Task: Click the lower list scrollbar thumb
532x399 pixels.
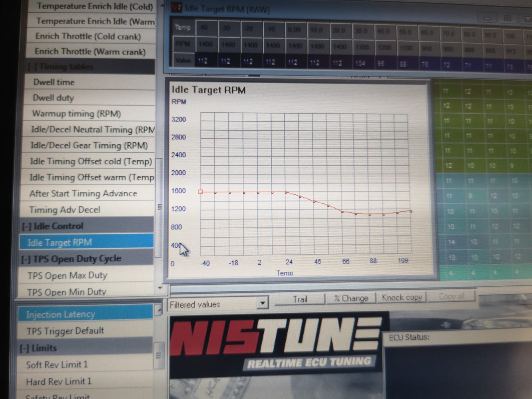Action: [x=159, y=355]
